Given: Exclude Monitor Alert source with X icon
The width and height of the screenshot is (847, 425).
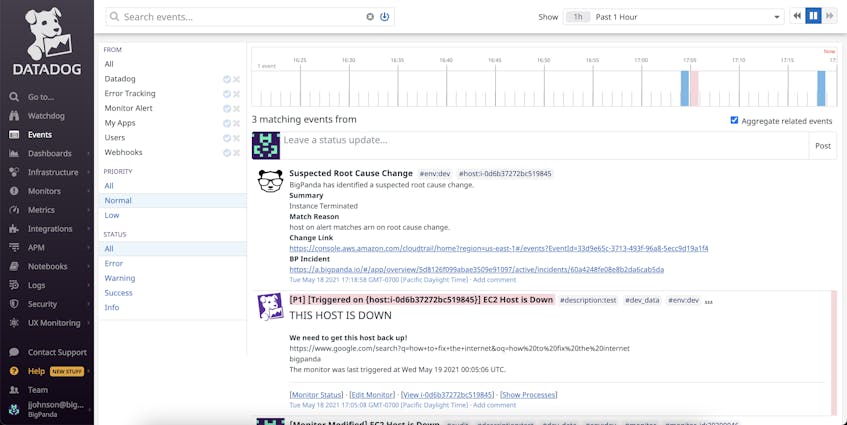Looking at the screenshot, I should point(237,109).
